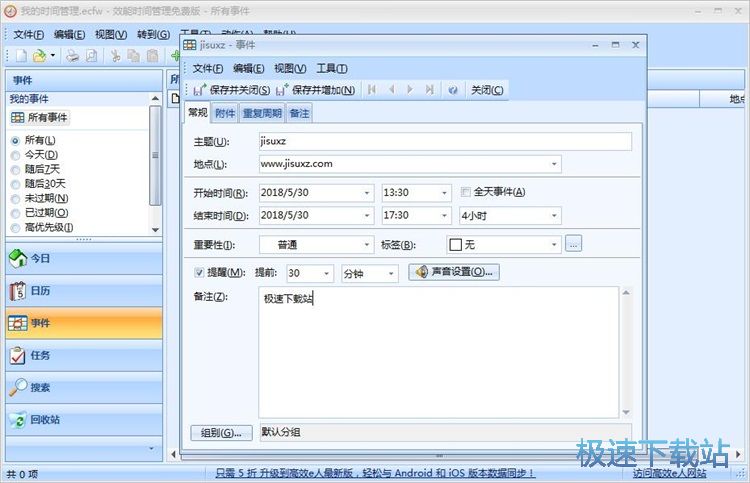The height and width of the screenshot is (483, 750).
Task: Expand the 地点 location dropdown
Action: 554,164
